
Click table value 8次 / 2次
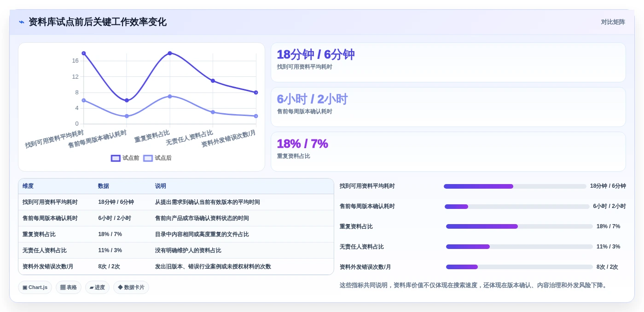[109, 266]
